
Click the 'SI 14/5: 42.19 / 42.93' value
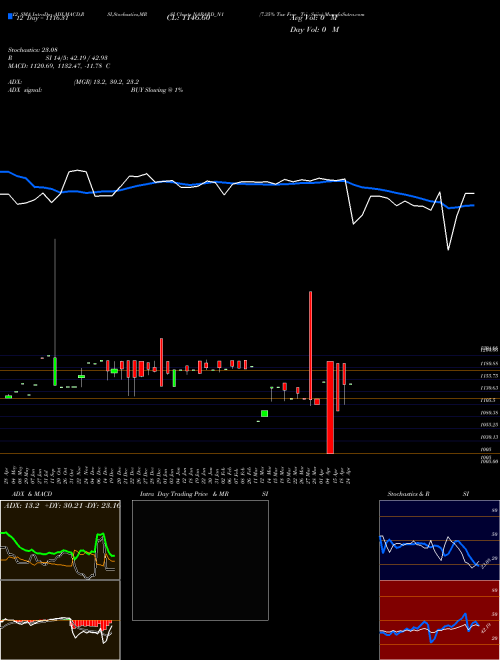coord(77,58)
